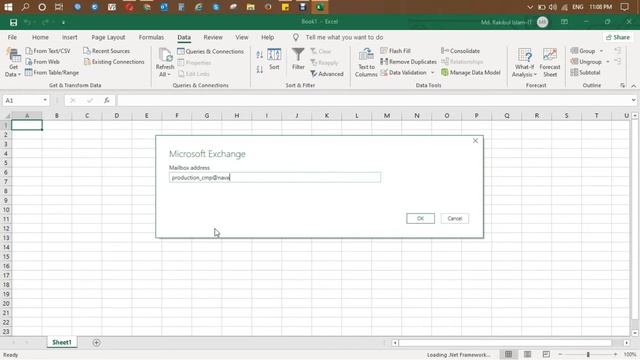Open the Help tab
This screenshot has width=640, height=360.
coord(267,37)
